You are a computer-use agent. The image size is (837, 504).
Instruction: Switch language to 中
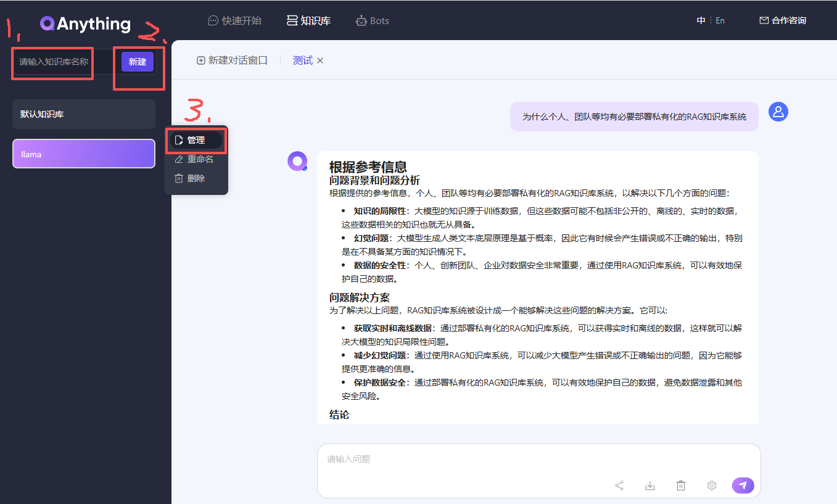[x=701, y=20]
